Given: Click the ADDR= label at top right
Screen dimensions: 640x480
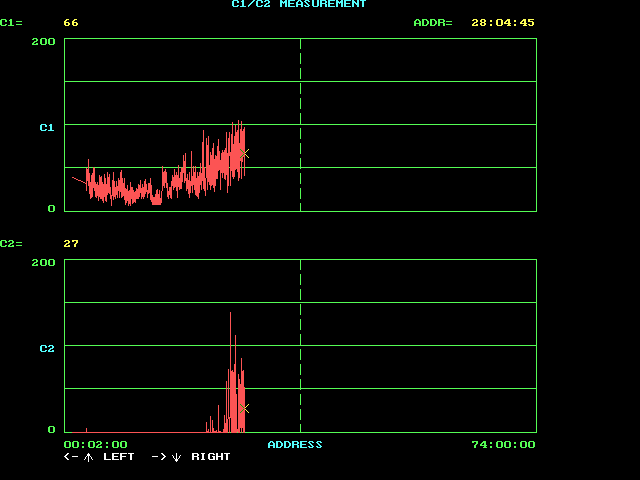Looking at the screenshot, I should [432, 22].
